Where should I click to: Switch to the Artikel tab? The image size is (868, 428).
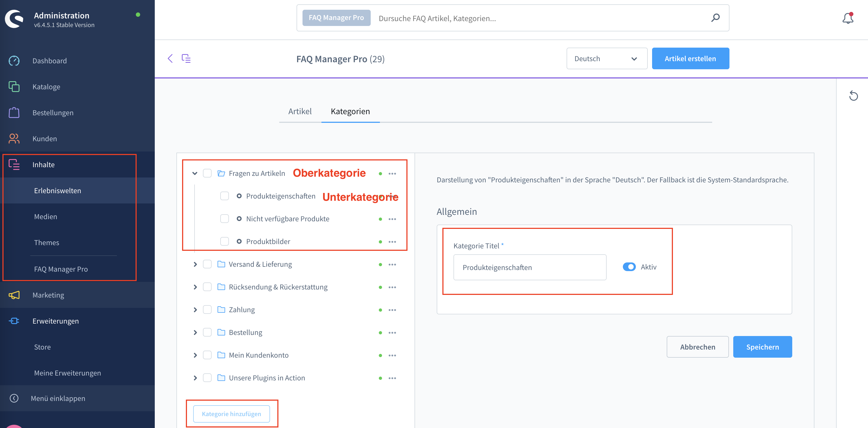[300, 111]
